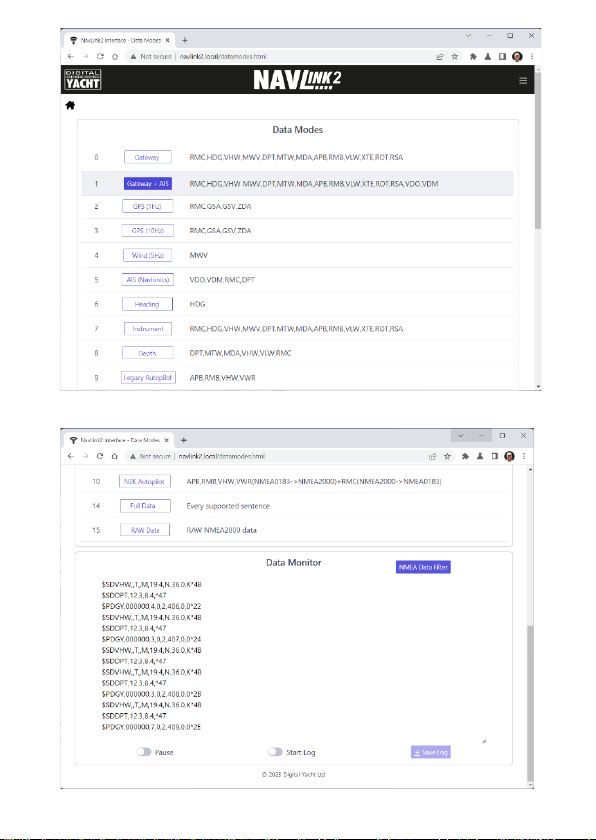
Task: Open new tab with plus in bottom window
Action: [x=184, y=440]
